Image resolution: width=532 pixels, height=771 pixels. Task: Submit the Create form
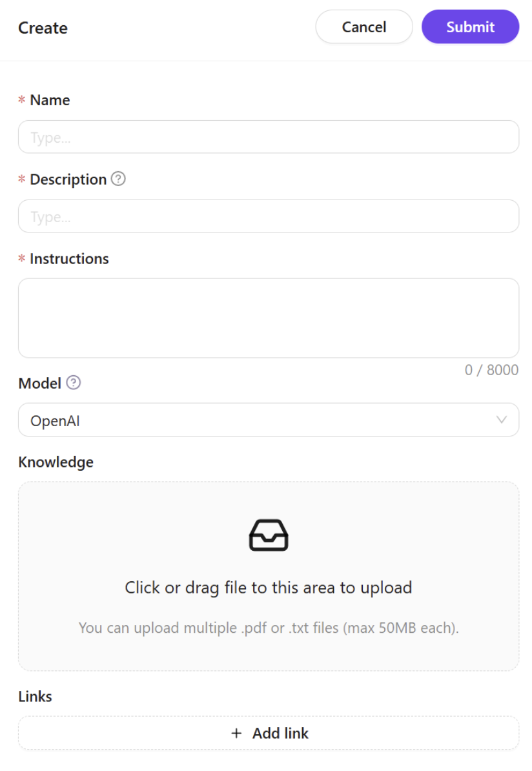pos(470,27)
